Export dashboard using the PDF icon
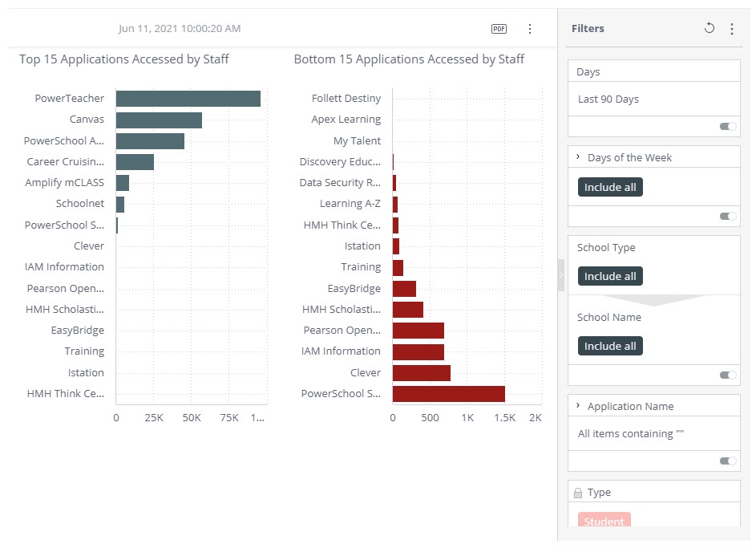756x548 pixels. pyautogui.click(x=499, y=29)
